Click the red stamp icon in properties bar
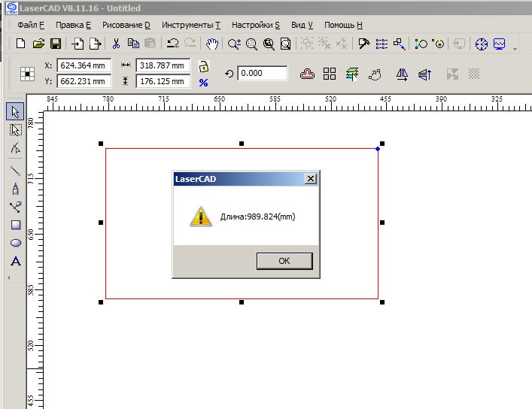This screenshot has width=532, height=409. [x=308, y=74]
